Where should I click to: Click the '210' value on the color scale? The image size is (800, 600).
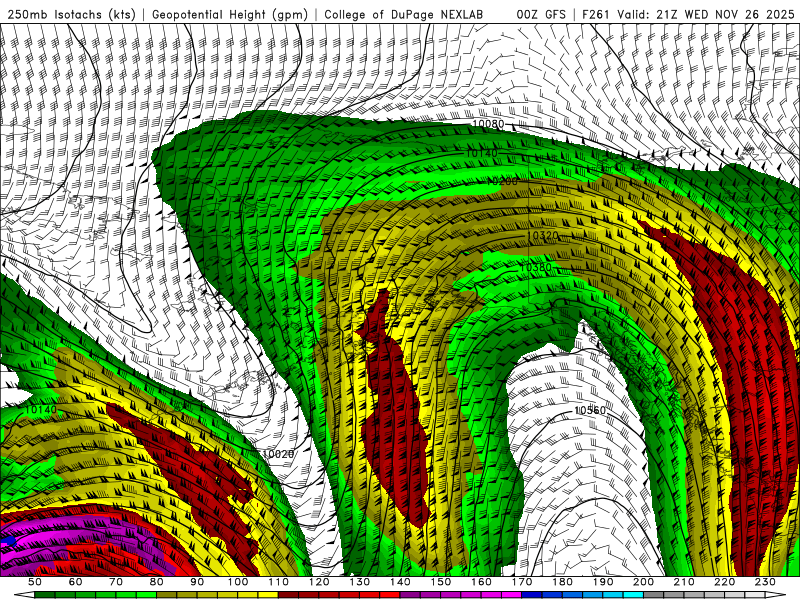coord(684,582)
